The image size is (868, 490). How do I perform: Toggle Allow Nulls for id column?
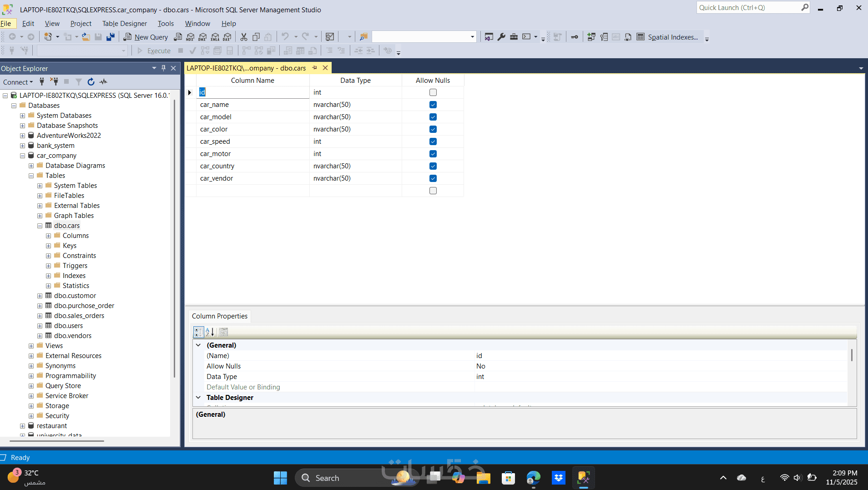tap(433, 92)
